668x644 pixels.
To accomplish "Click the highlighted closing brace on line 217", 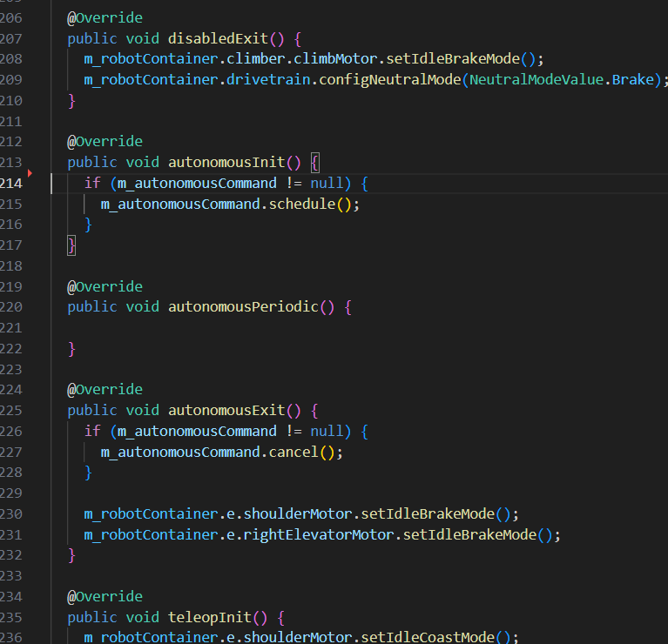I will (x=71, y=245).
